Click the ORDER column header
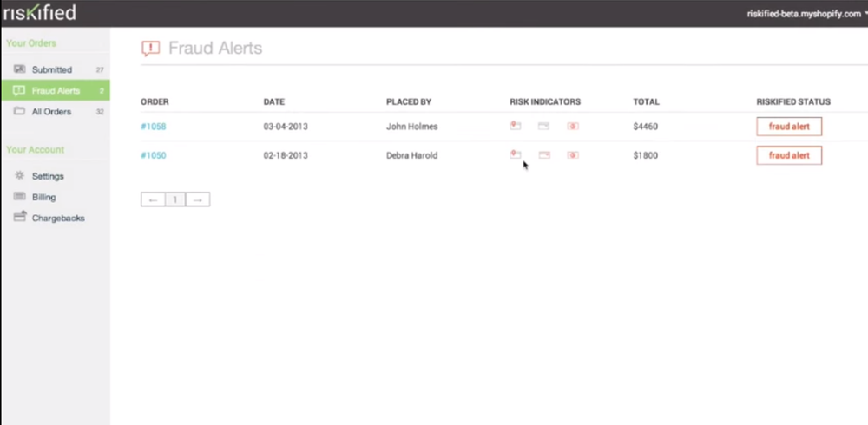 coord(155,101)
